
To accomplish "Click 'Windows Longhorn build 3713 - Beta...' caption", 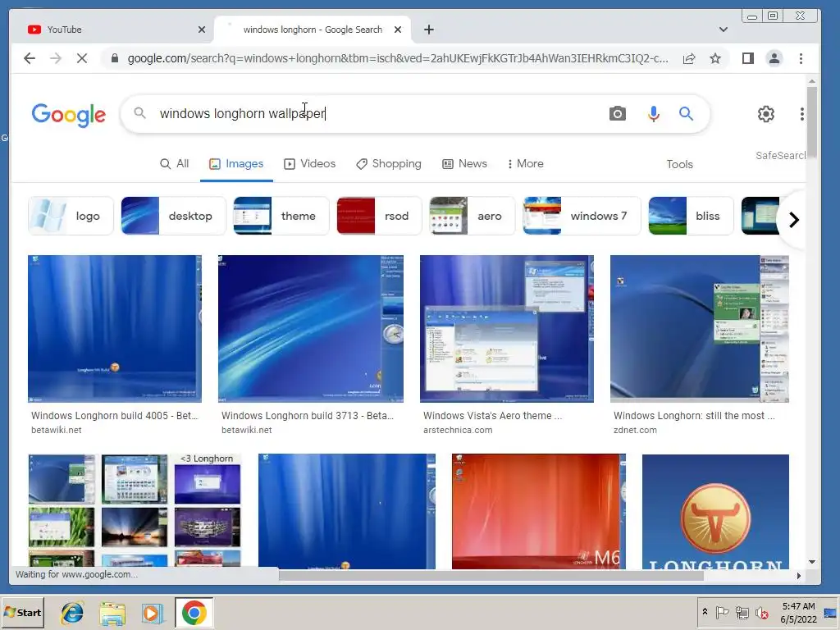I will click(308, 416).
